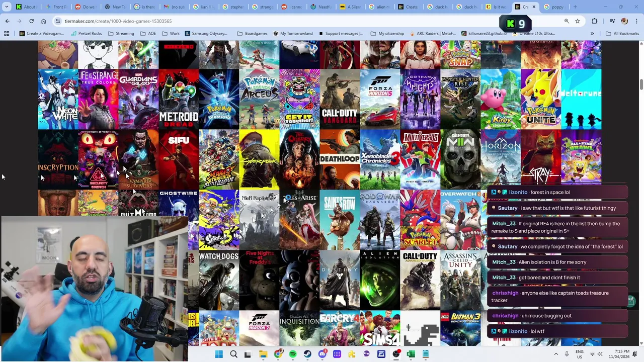This screenshot has height=362, width=644.
Task: Open the AOE bookmarks folder
Action: click(x=148, y=34)
